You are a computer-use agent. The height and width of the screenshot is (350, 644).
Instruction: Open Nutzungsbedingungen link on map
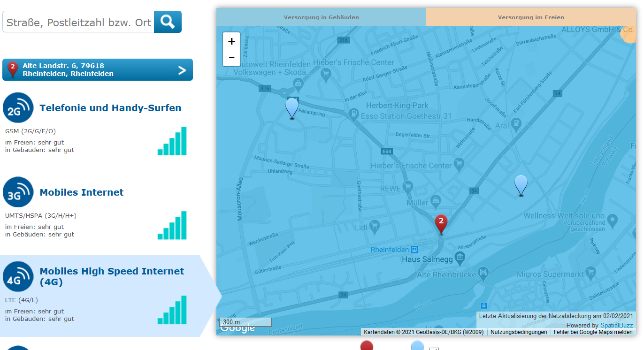(519, 332)
